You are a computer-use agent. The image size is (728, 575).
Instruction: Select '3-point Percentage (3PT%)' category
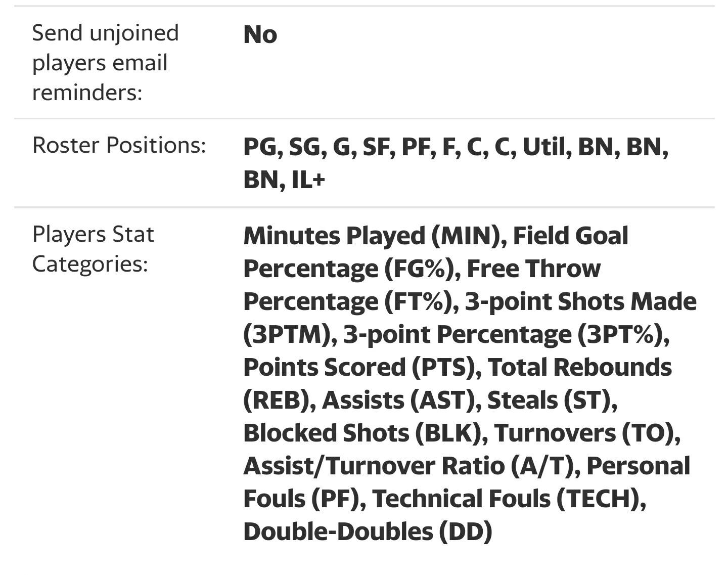(504, 334)
